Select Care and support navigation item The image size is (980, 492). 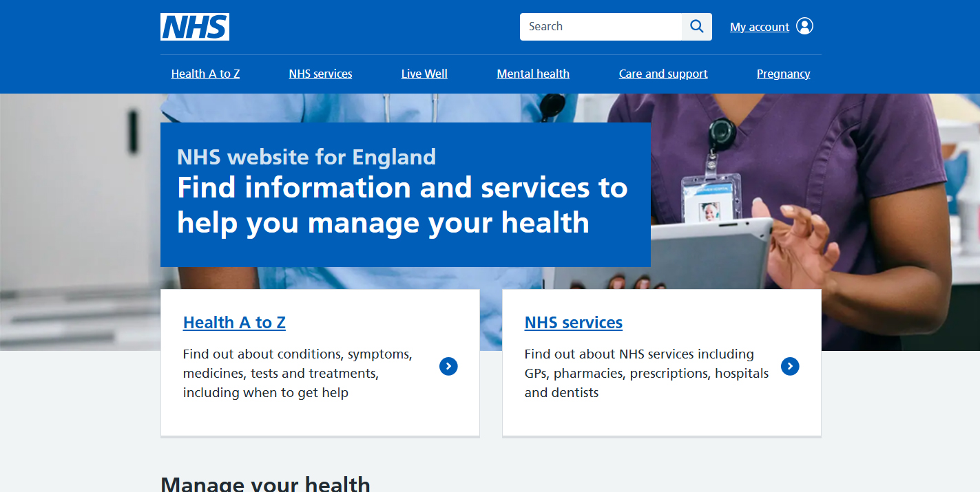(x=663, y=74)
